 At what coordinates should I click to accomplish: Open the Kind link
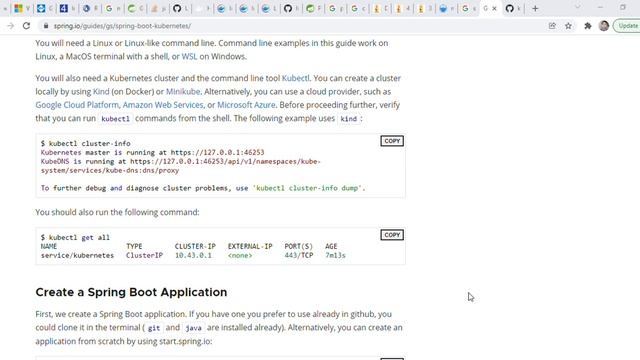101,91
